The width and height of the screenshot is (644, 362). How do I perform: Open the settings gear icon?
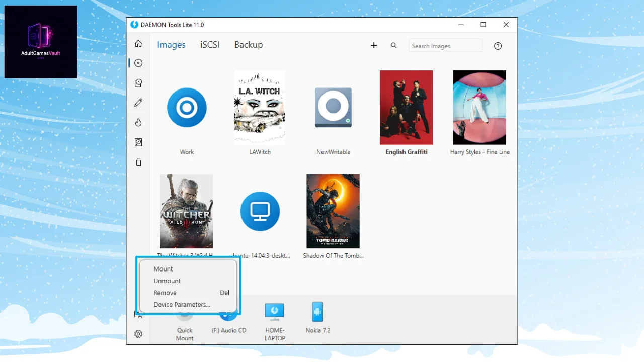click(x=138, y=334)
